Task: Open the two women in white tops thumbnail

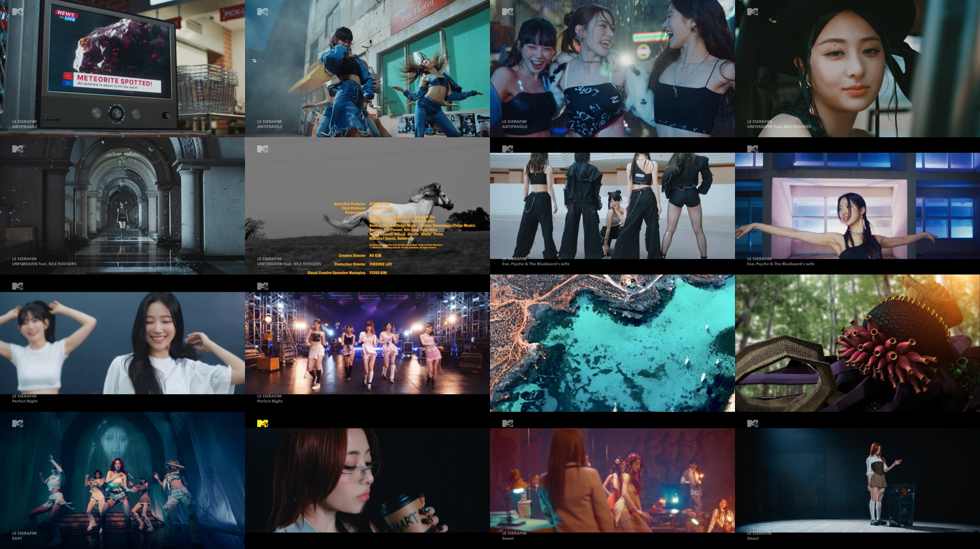Action: [122, 343]
